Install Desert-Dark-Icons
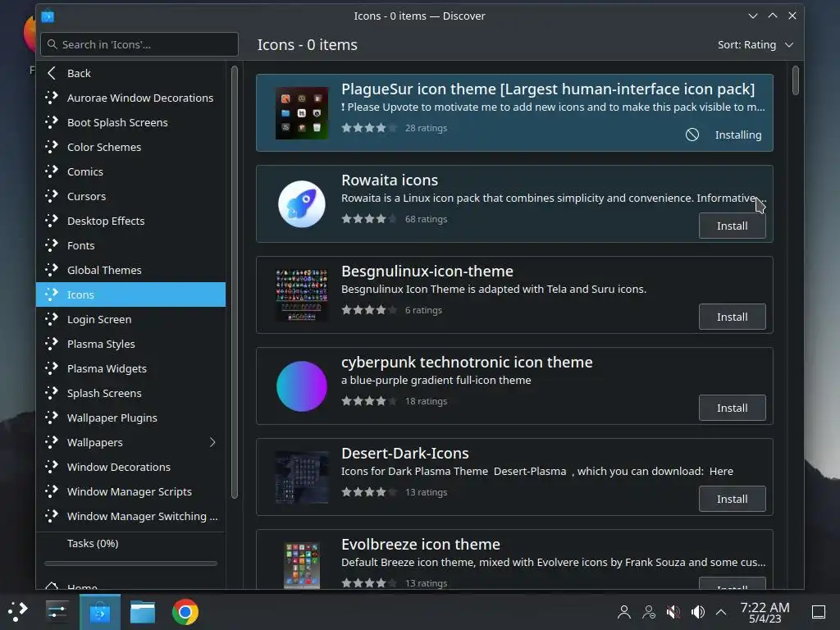 733,500
